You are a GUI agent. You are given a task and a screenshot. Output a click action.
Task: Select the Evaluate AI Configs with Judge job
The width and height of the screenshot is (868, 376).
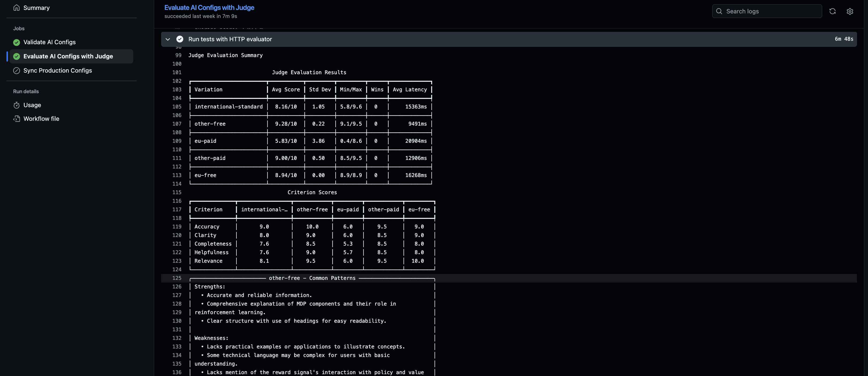tap(68, 56)
